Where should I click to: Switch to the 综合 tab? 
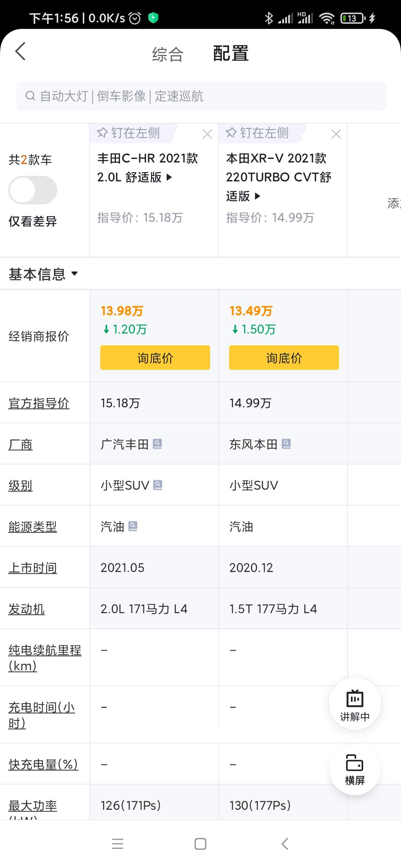[x=168, y=54]
